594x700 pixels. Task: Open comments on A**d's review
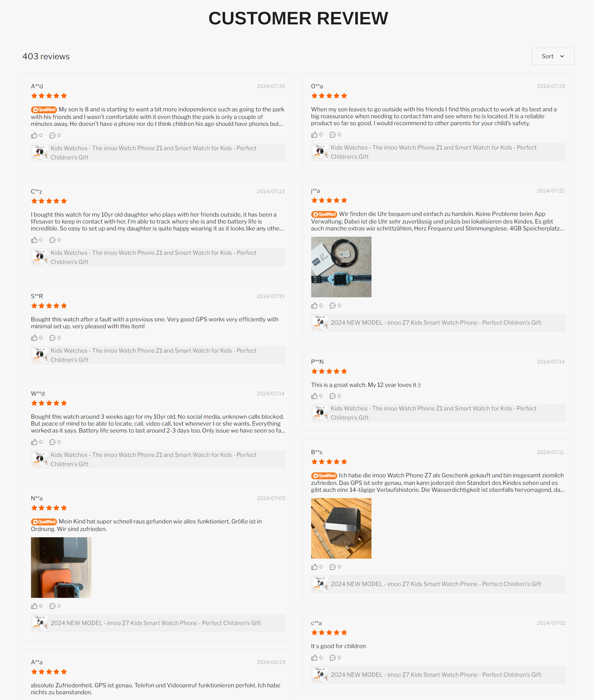[52, 135]
